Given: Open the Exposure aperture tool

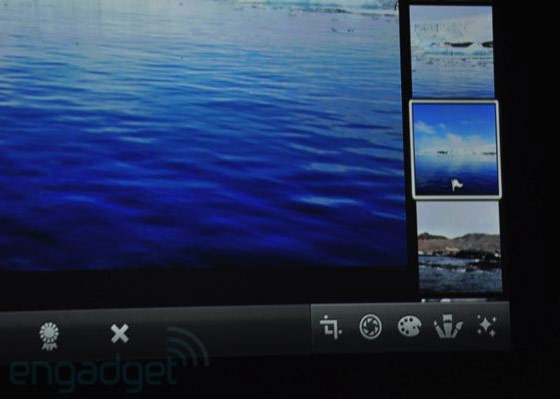Looking at the screenshot, I should (370, 326).
